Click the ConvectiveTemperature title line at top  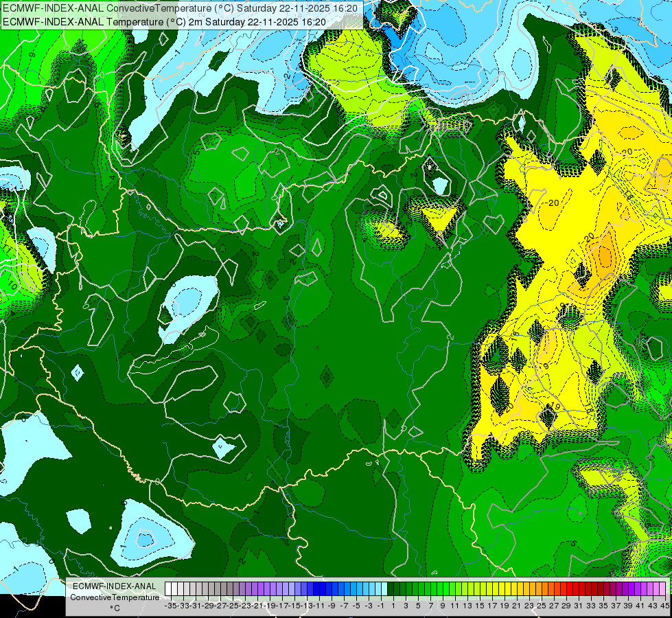click(179, 8)
